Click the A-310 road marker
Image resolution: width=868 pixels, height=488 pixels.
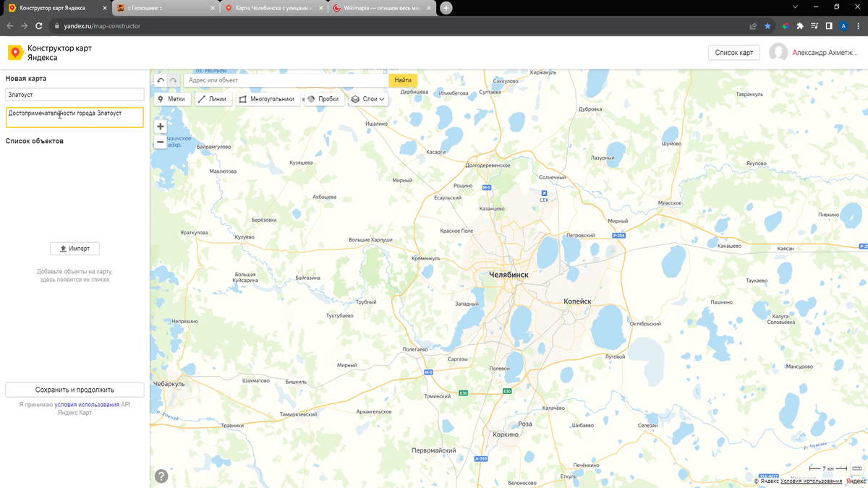[x=481, y=459]
